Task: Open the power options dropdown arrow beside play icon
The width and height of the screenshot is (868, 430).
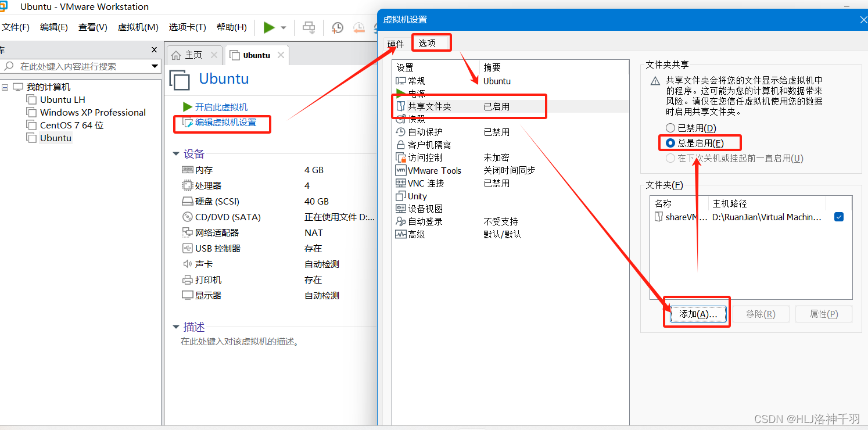Action: (284, 28)
